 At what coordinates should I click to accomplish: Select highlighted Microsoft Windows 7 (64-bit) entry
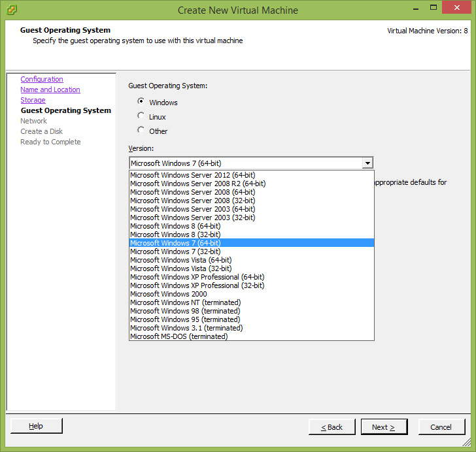pyautogui.click(x=251, y=243)
